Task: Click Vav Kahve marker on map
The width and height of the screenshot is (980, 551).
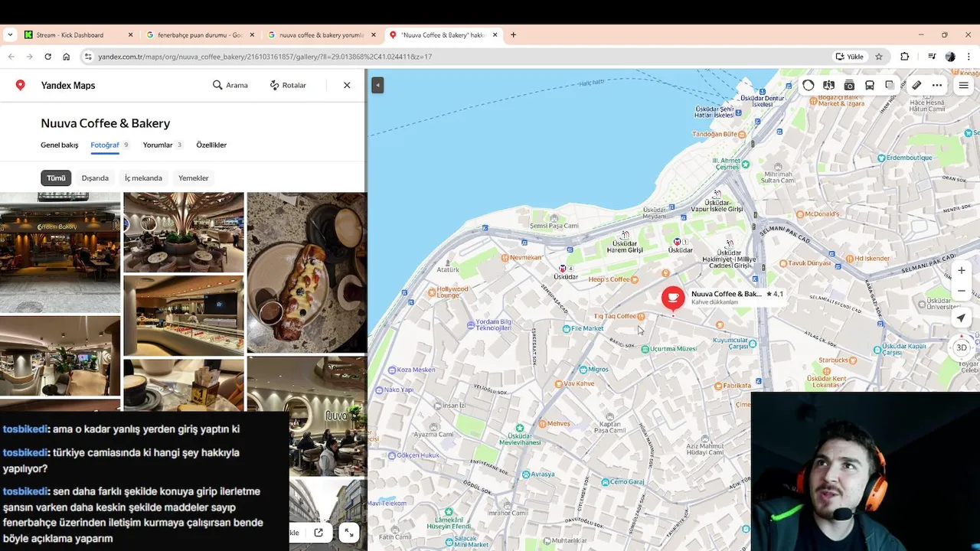Action: coord(574,383)
